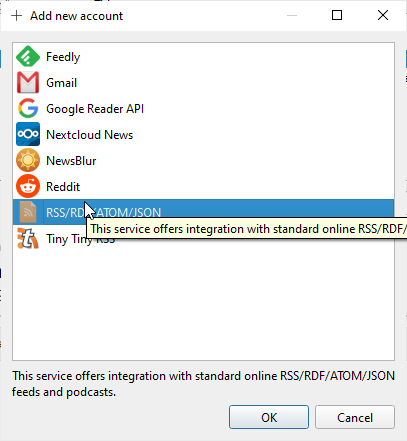
Task: Dismiss the dialog with the Cancel button
Action: (x=355, y=417)
